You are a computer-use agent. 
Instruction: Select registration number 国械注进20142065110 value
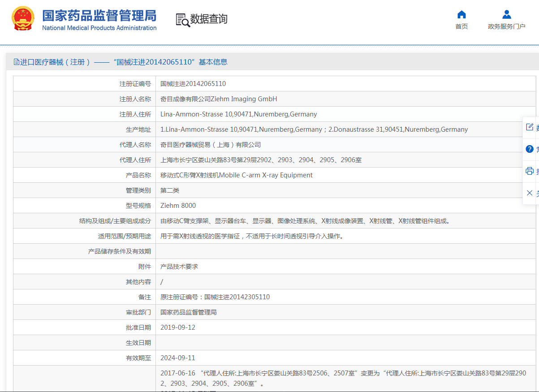point(193,84)
